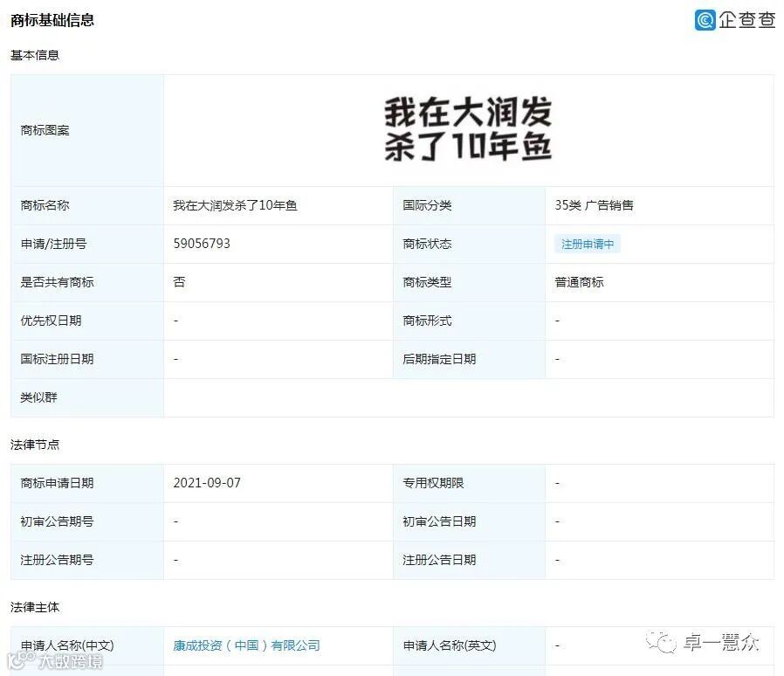Click the 申请人名称(中文) label cell

87,646
